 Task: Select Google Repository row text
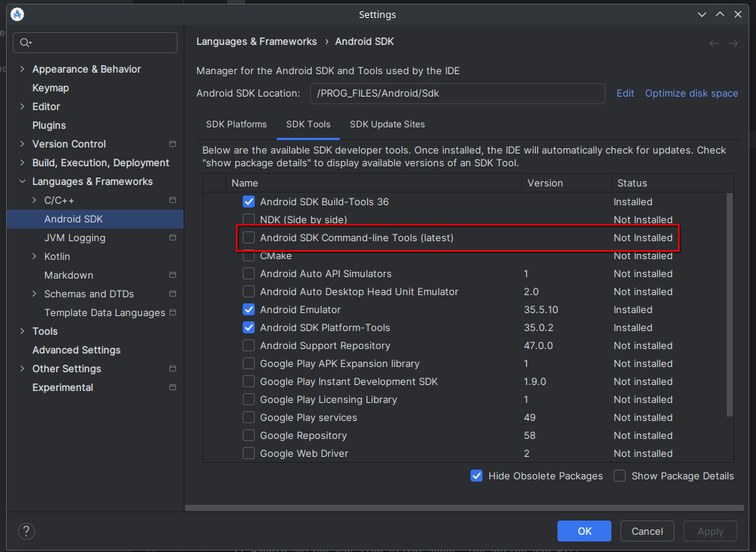(303, 436)
